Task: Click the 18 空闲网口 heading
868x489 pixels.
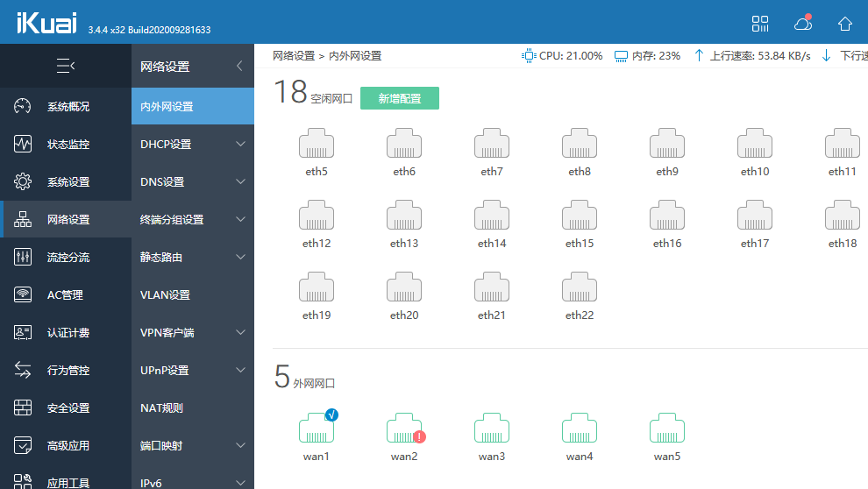Action: pos(313,92)
